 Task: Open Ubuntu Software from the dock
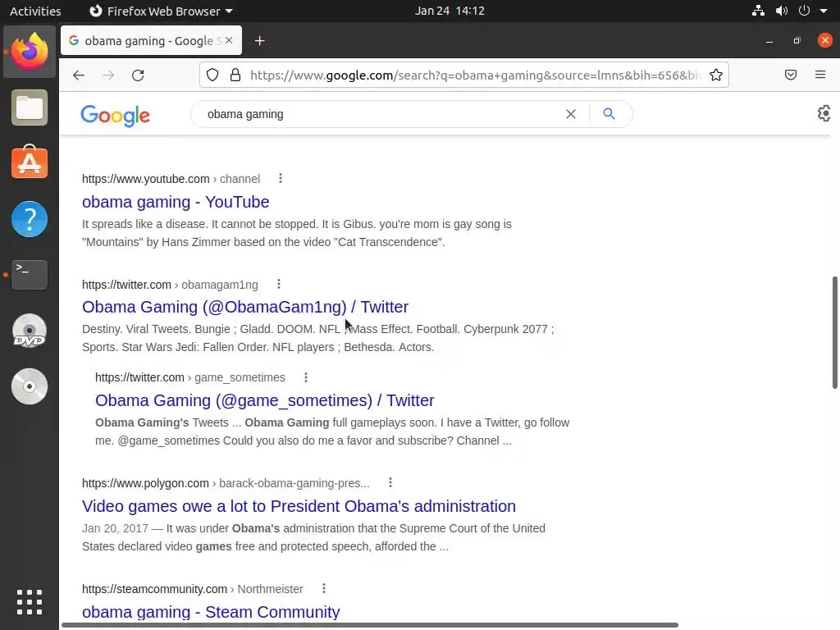pyautogui.click(x=30, y=163)
